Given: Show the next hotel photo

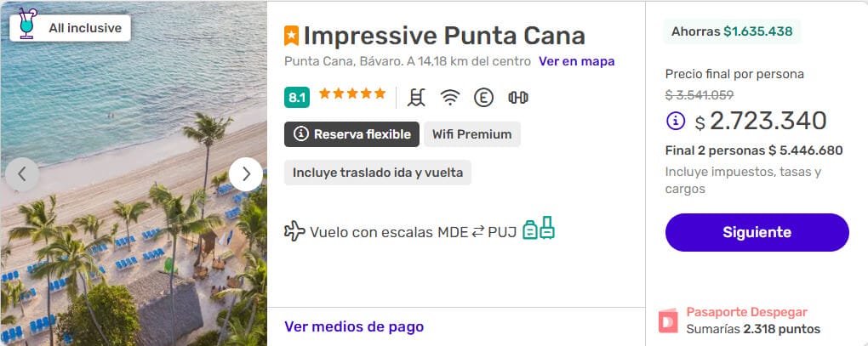Looking at the screenshot, I should [246, 174].
